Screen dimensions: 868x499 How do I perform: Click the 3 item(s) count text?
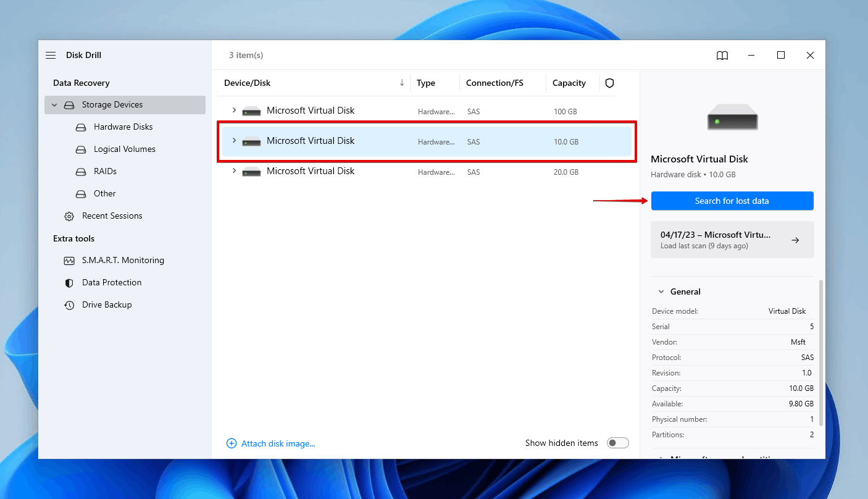246,56
